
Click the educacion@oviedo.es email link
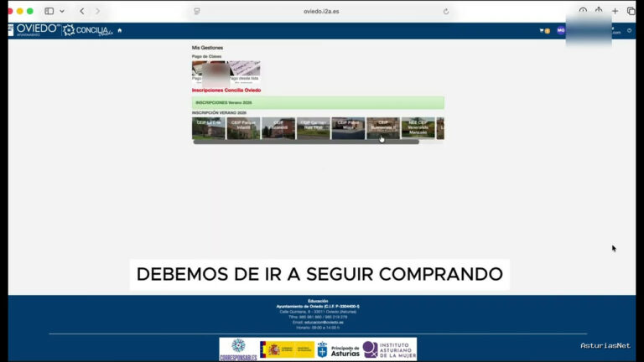324,322
